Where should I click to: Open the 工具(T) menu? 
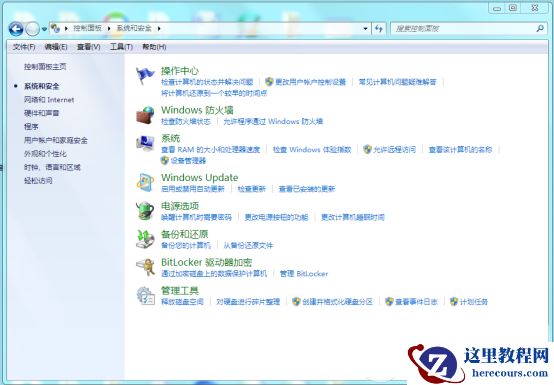click(x=121, y=47)
